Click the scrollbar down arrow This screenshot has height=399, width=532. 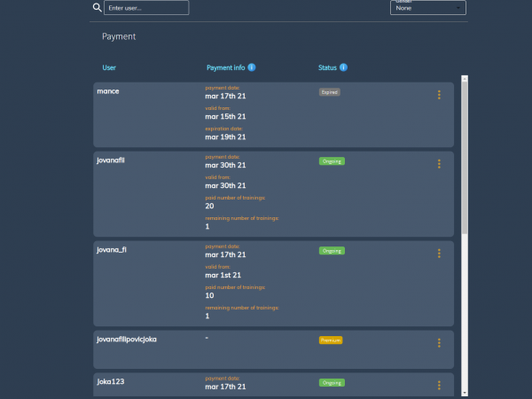click(465, 393)
